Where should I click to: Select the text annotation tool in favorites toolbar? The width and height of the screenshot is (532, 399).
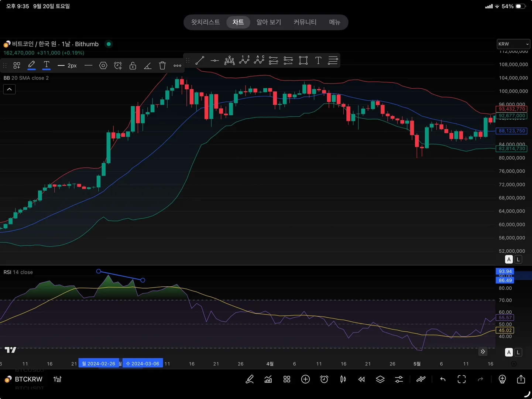point(318,61)
